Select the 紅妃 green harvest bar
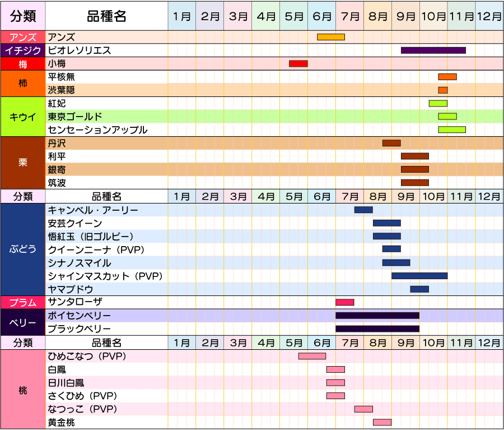504x430 pixels. pos(438,103)
